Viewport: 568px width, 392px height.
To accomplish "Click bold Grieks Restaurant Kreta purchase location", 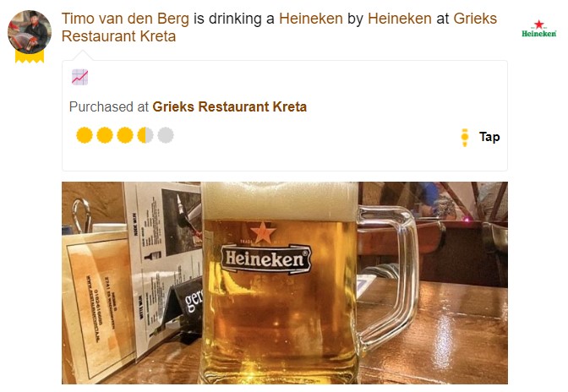I will pos(230,106).
